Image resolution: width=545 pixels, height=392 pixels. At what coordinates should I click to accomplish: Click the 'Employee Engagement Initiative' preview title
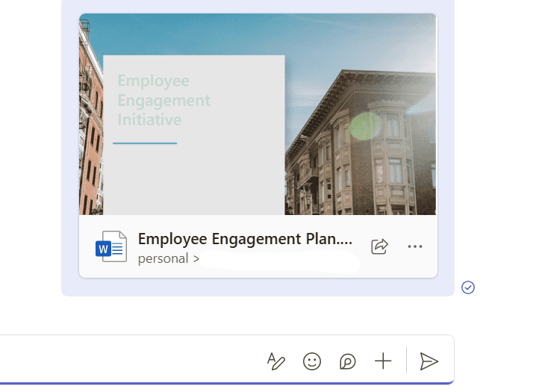[x=163, y=100]
